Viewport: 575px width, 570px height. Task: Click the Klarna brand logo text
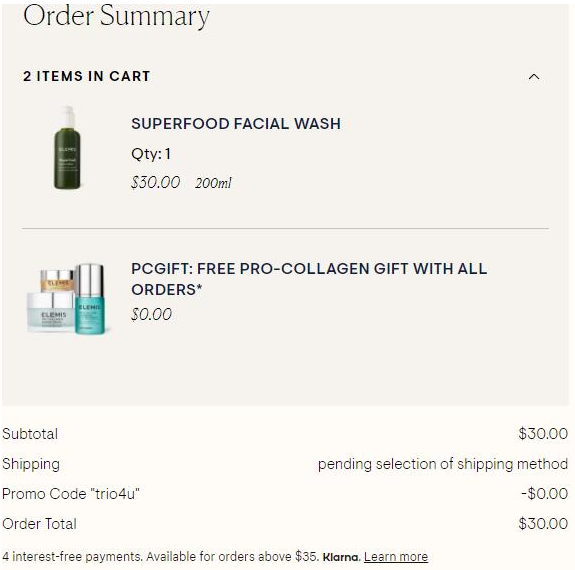click(341, 557)
